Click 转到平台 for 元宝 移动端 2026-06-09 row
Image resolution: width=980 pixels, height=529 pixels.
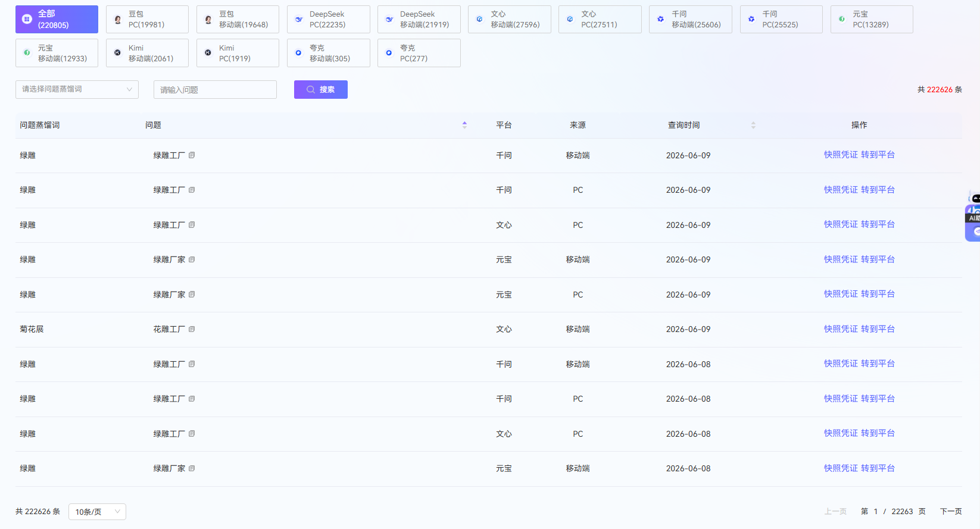tap(878, 259)
